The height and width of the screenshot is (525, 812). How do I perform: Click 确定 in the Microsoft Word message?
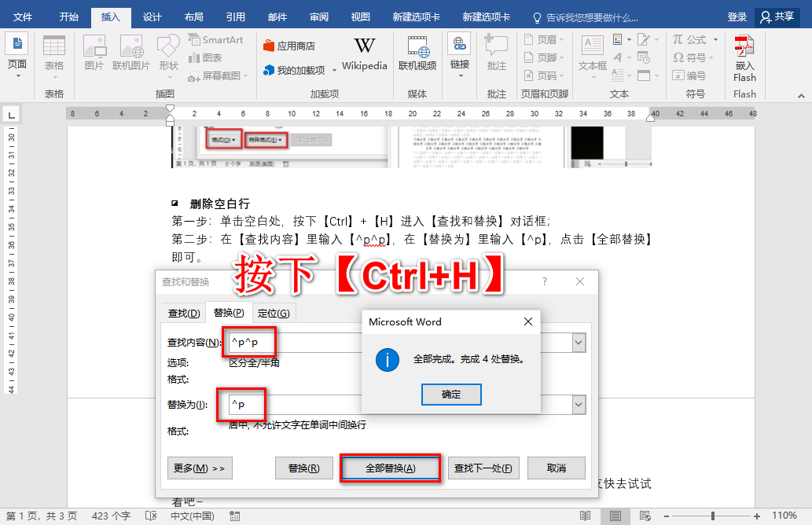coord(451,395)
